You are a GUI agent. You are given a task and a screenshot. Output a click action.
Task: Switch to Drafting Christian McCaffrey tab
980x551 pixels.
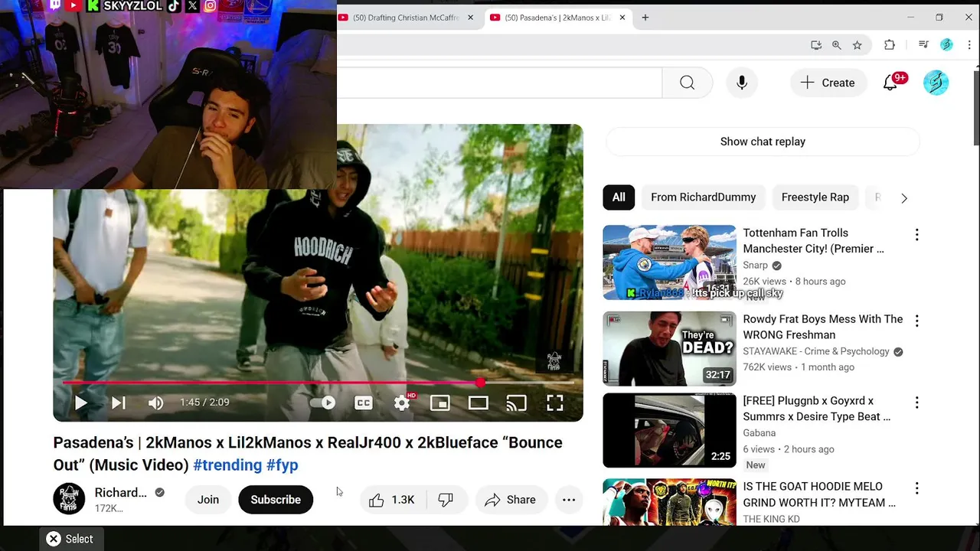406,18
